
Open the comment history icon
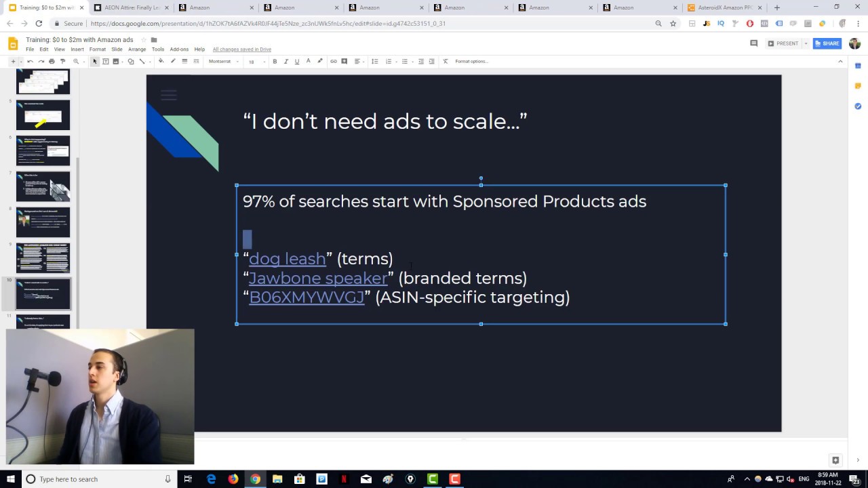(753, 43)
